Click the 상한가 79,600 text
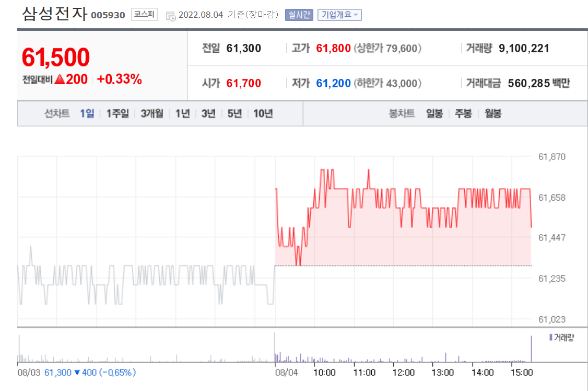Image resolution: width=588 pixels, height=391 pixels. click(387, 49)
